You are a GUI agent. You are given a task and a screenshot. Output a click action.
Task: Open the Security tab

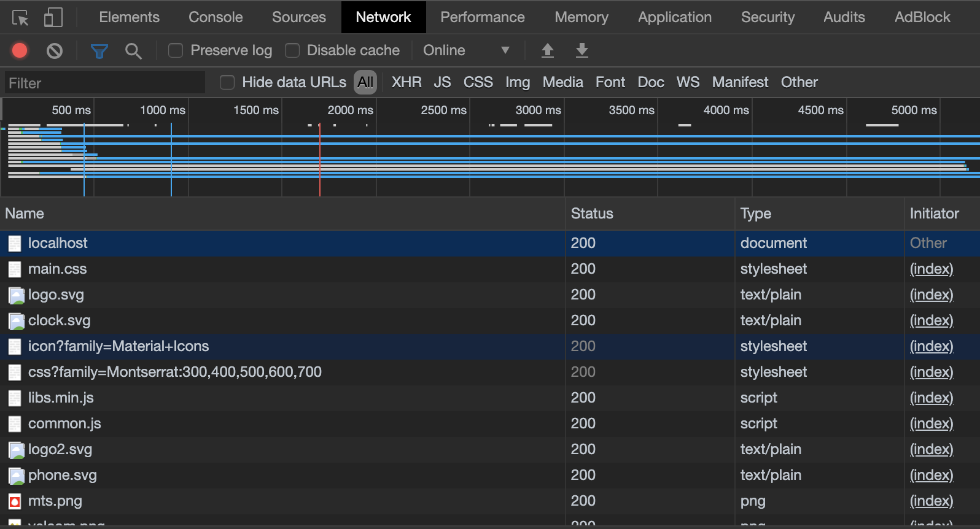768,17
